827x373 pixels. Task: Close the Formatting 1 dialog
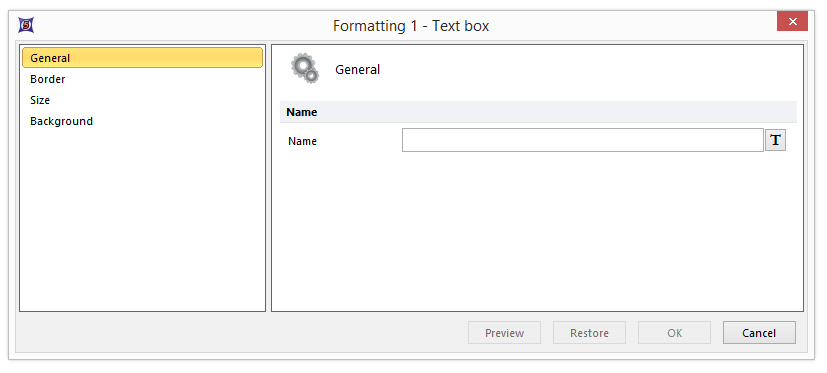pyautogui.click(x=792, y=22)
